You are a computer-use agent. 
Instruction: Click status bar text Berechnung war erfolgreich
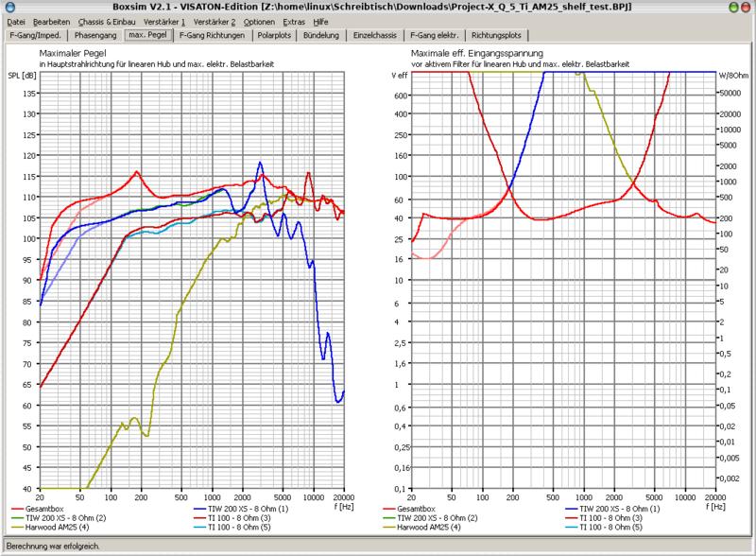click(53, 547)
